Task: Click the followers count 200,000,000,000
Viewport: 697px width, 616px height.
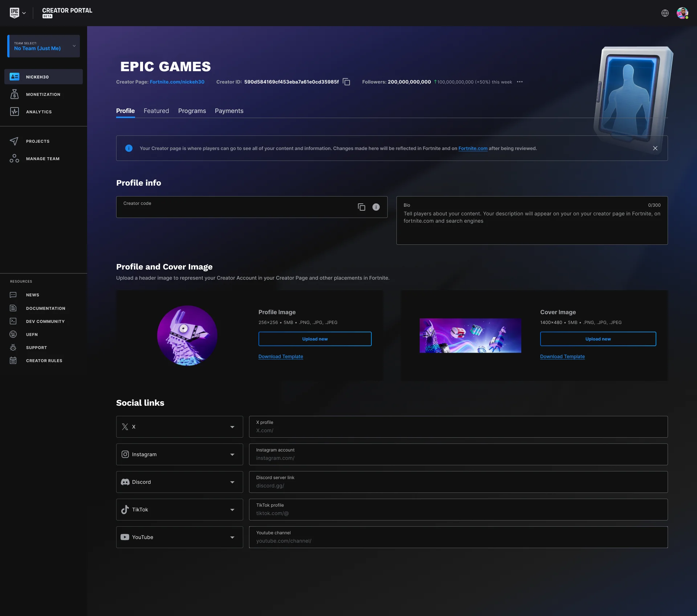Action: pyautogui.click(x=409, y=82)
